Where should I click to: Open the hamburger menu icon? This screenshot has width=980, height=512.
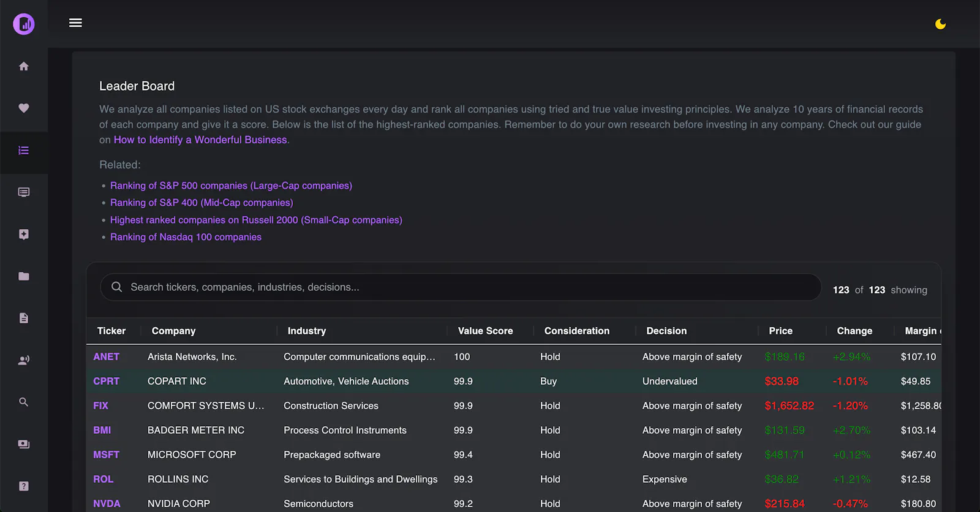pyautogui.click(x=75, y=23)
